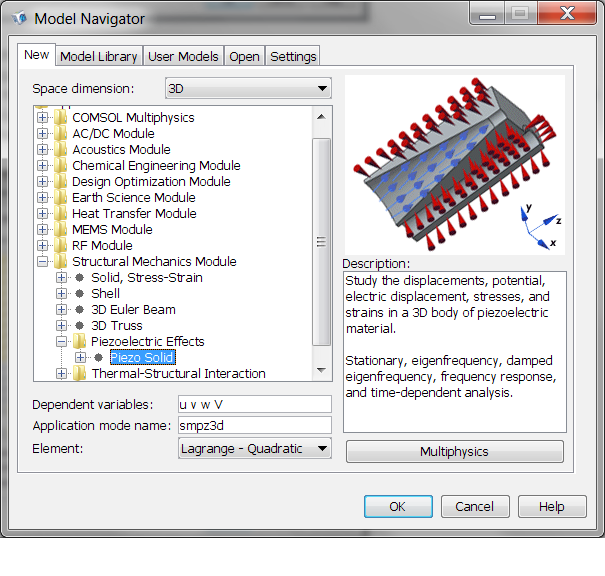This screenshot has height=576, width=605.
Task: Click the Heat Transfer Module folder icon
Action: coord(60,213)
